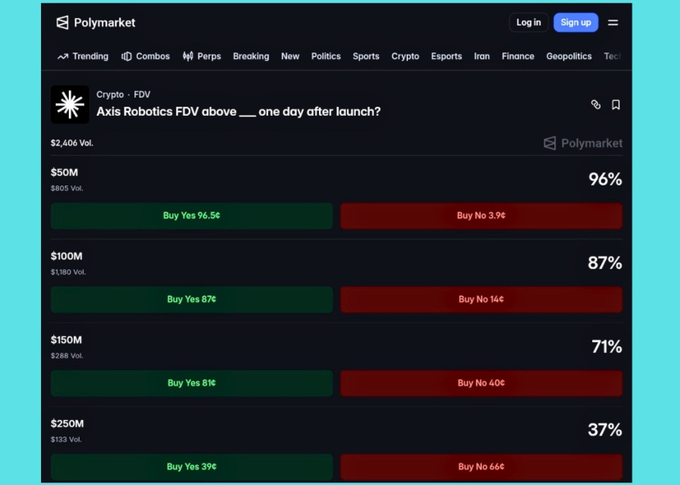The image size is (680, 485).
Task: Click Buy No 66¢ for $250M
Action: tap(481, 467)
